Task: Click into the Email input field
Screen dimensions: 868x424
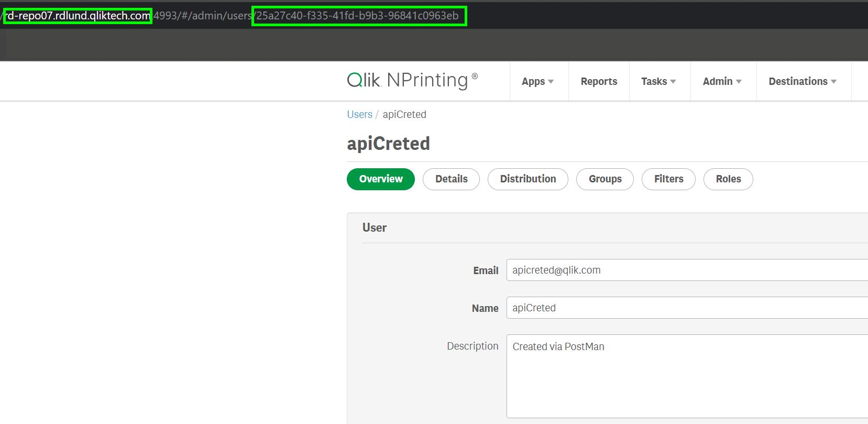Action: tap(687, 270)
